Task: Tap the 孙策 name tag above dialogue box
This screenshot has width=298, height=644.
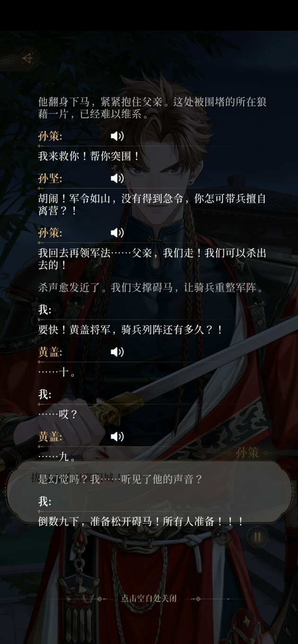Action: point(247,452)
